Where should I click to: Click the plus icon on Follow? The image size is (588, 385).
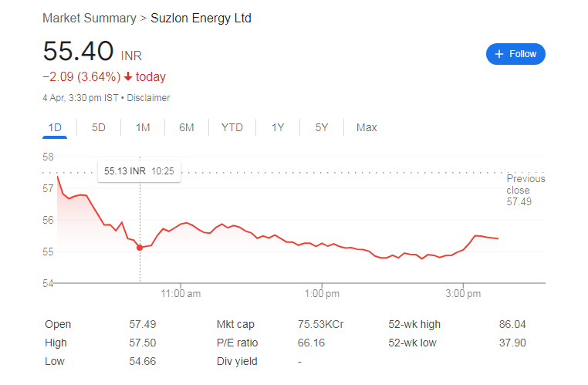pos(499,54)
